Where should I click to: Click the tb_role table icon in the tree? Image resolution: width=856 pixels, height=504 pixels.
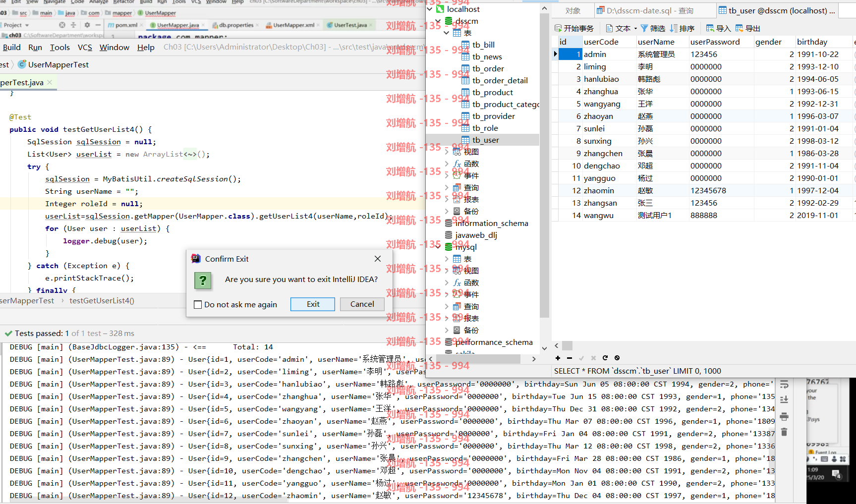click(x=465, y=128)
